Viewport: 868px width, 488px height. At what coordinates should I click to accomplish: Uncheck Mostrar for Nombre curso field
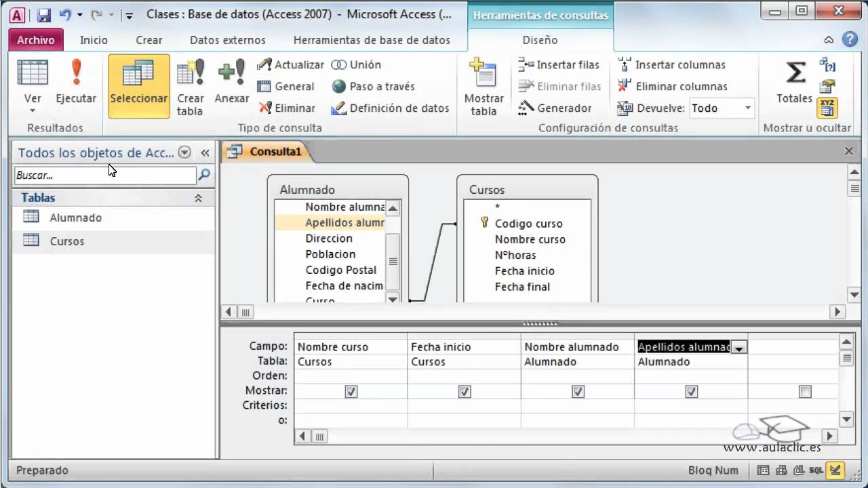tap(350, 391)
